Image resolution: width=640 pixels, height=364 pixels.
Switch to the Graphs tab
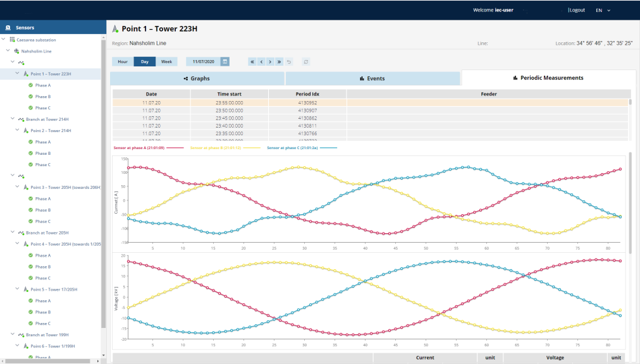point(197,78)
